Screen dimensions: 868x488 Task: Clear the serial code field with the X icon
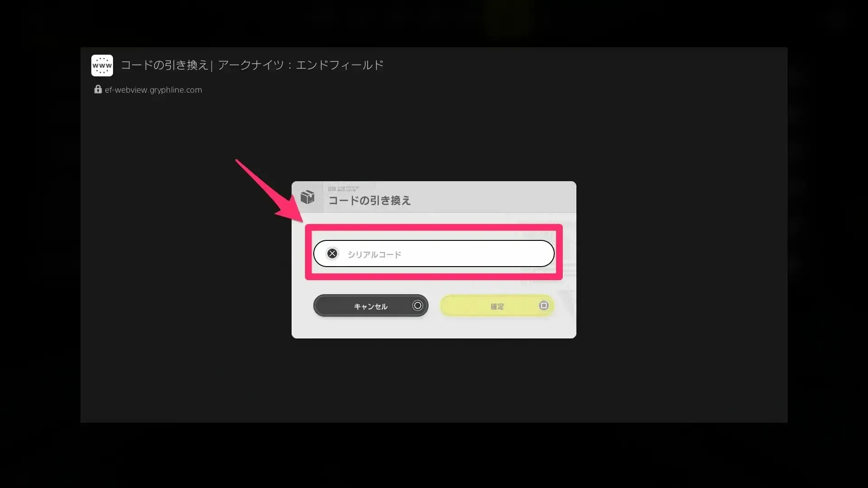pos(332,253)
